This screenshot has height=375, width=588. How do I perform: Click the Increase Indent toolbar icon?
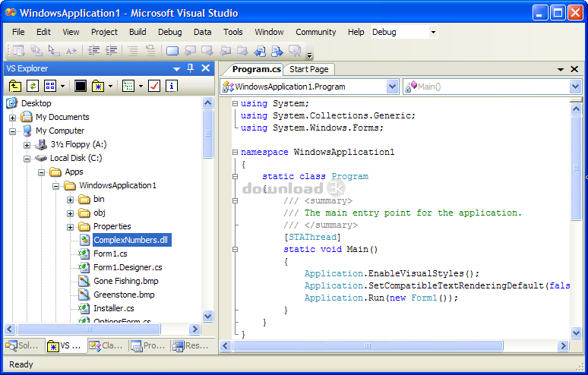click(112, 51)
